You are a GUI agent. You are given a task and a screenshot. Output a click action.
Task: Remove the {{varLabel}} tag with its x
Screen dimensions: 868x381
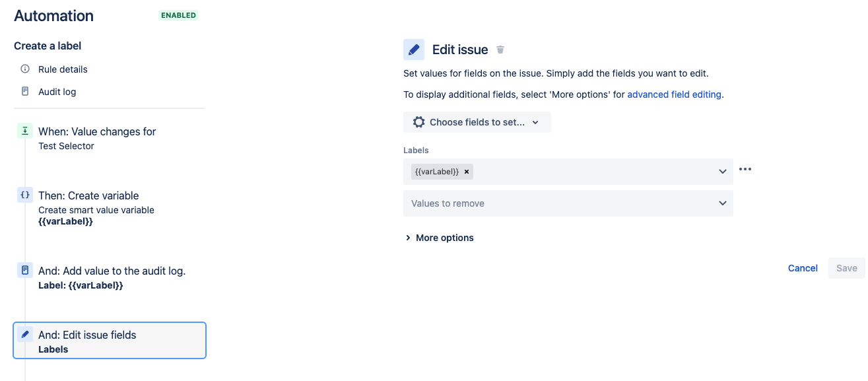click(467, 172)
